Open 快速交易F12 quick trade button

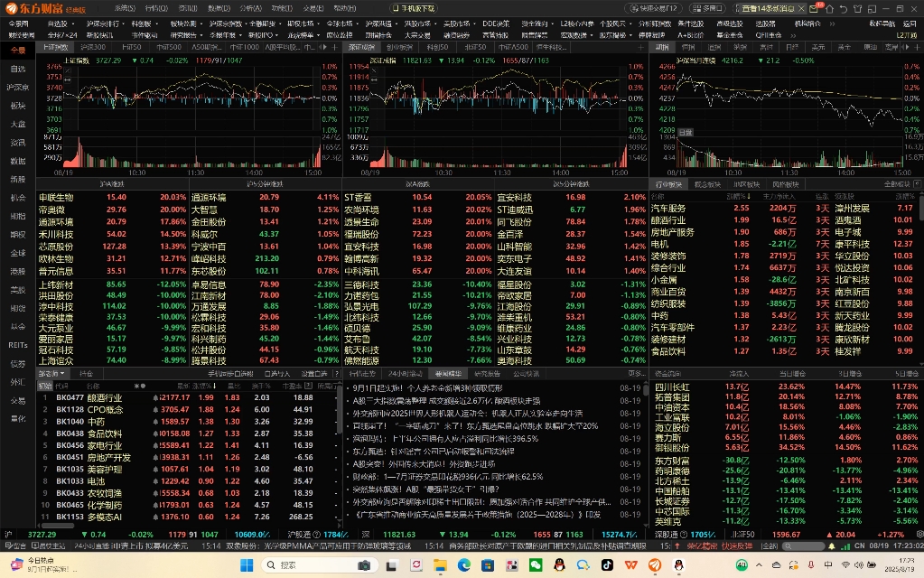point(654,8)
